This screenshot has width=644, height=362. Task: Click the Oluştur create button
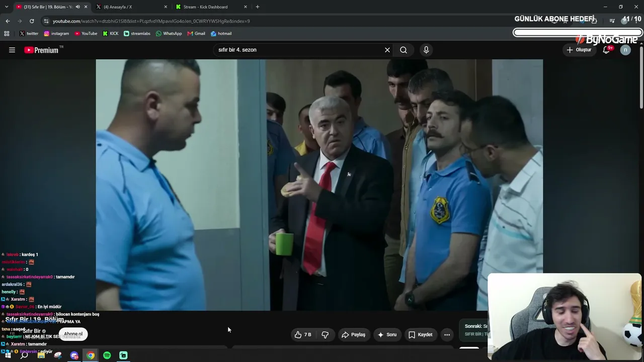click(x=579, y=50)
